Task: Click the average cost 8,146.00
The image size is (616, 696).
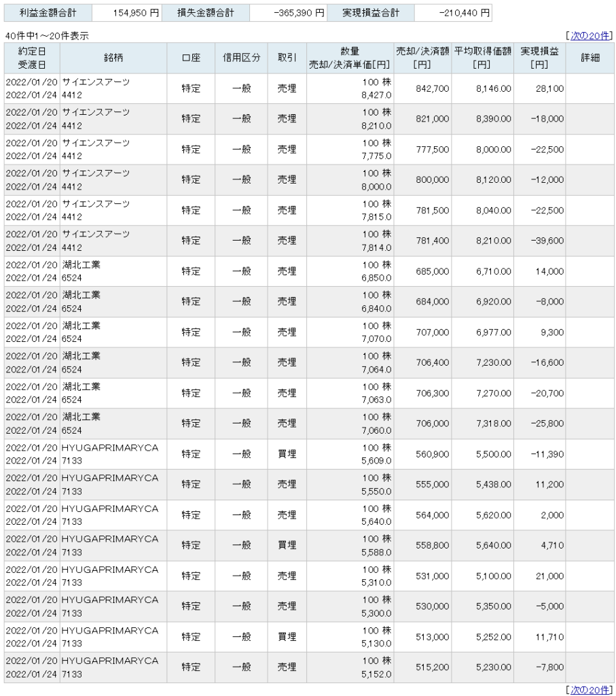Action: click(494, 89)
